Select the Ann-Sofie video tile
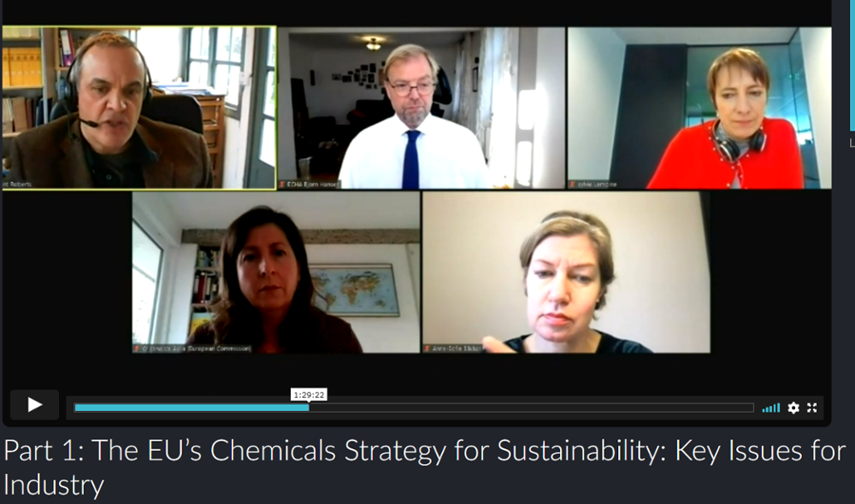The width and height of the screenshot is (855, 504). tap(567, 273)
